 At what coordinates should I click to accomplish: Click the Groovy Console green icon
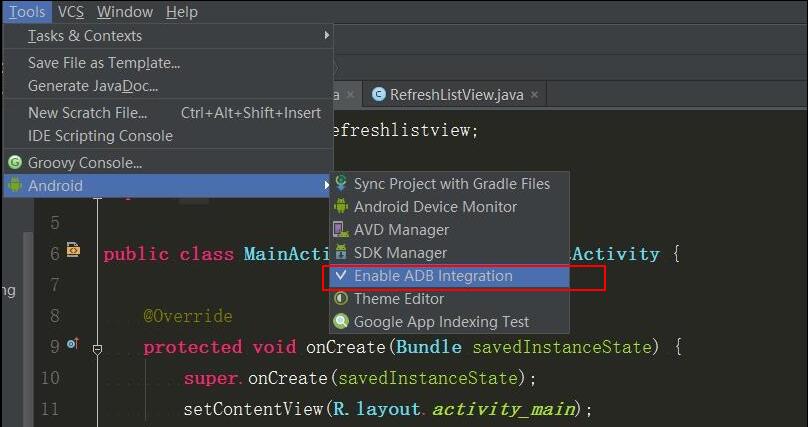tap(15, 163)
